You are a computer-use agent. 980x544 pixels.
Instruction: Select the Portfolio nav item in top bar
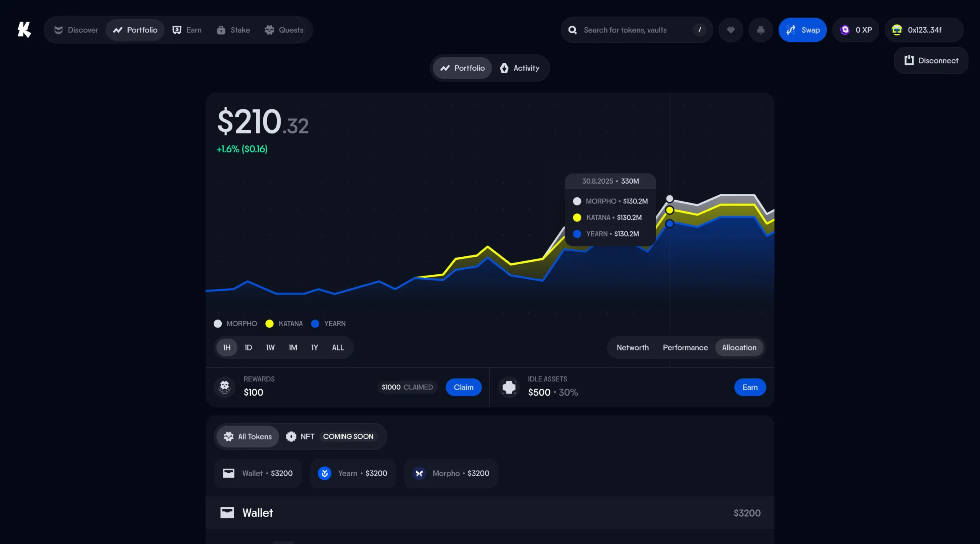point(135,30)
